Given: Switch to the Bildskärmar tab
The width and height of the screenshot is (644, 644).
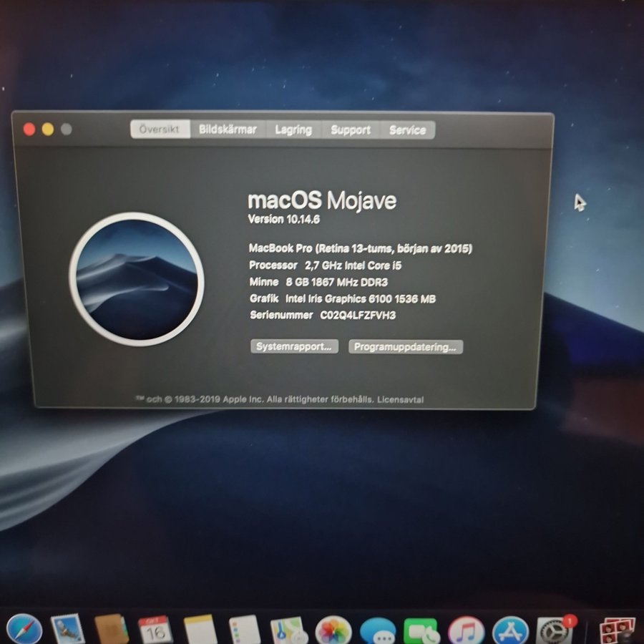Looking at the screenshot, I should coord(228,130).
